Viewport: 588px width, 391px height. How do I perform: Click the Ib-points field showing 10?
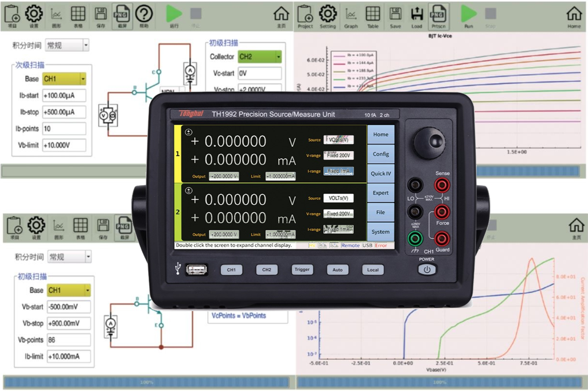coord(64,128)
